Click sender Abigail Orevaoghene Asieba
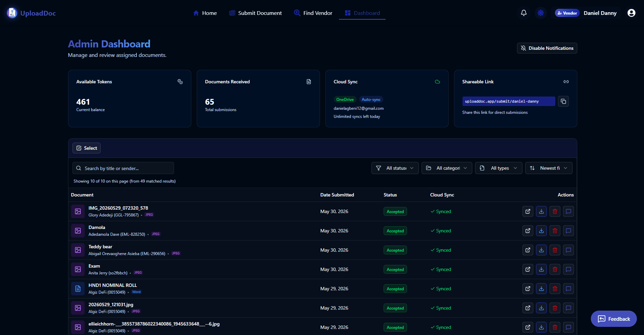 point(127,254)
